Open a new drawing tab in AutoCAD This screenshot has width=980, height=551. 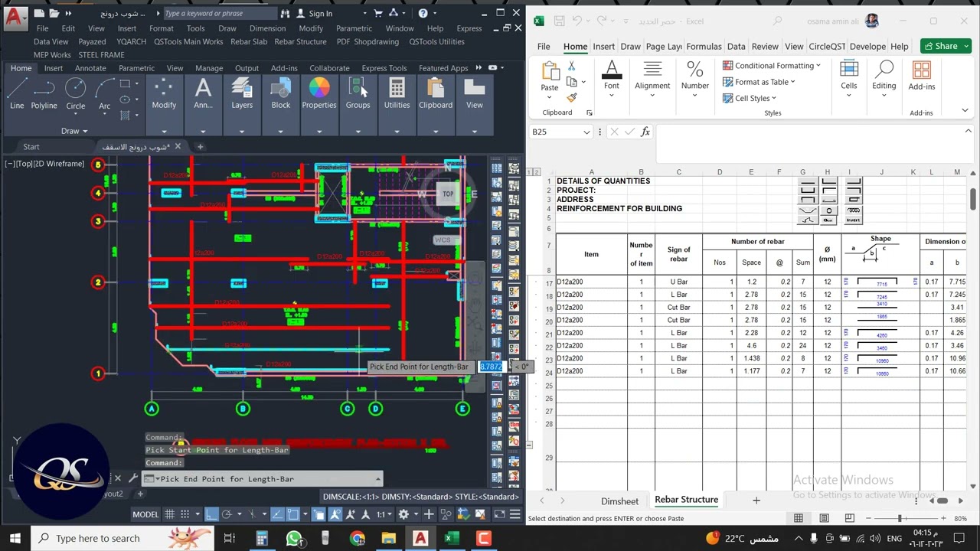pyautogui.click(x=201, y=146)
